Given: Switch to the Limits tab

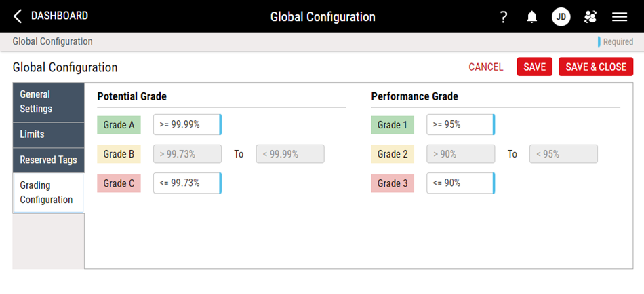Looking at the screenshot, I should (48, 134).
